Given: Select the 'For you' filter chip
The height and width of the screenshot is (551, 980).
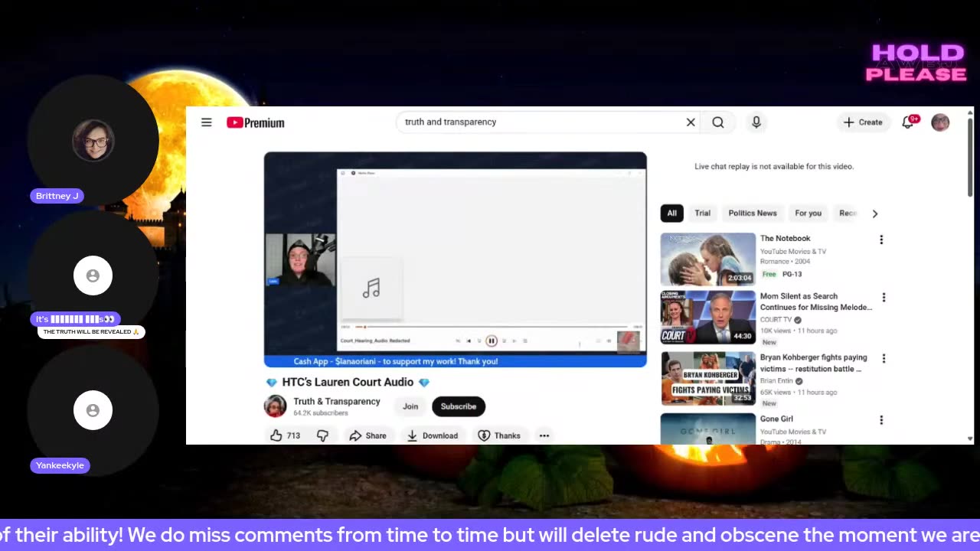Looking at the screenshot, I should (808, 214).
